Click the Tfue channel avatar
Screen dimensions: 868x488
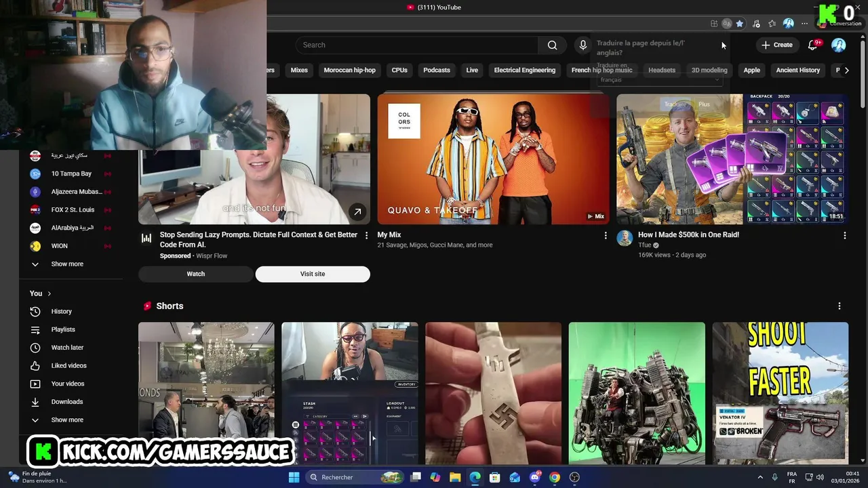625,238
